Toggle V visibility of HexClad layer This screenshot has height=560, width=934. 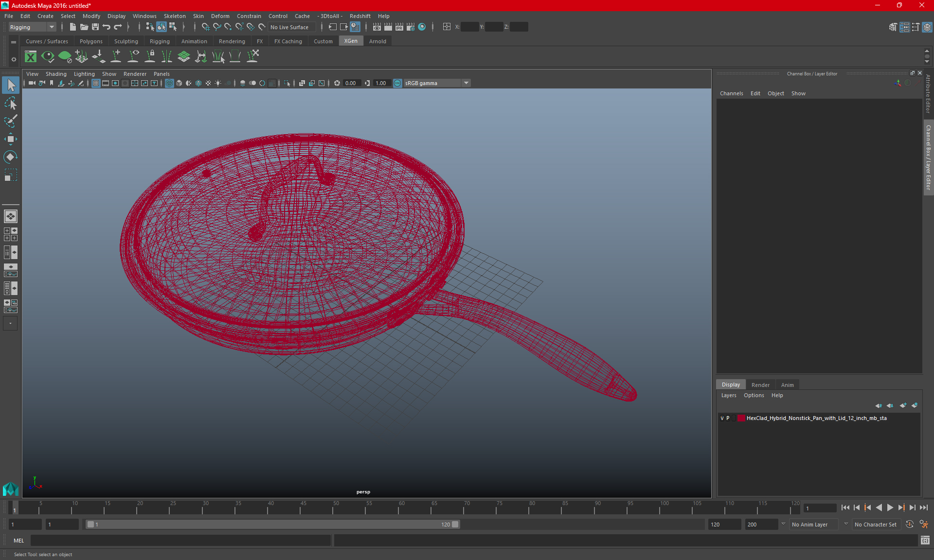point(722,418)
